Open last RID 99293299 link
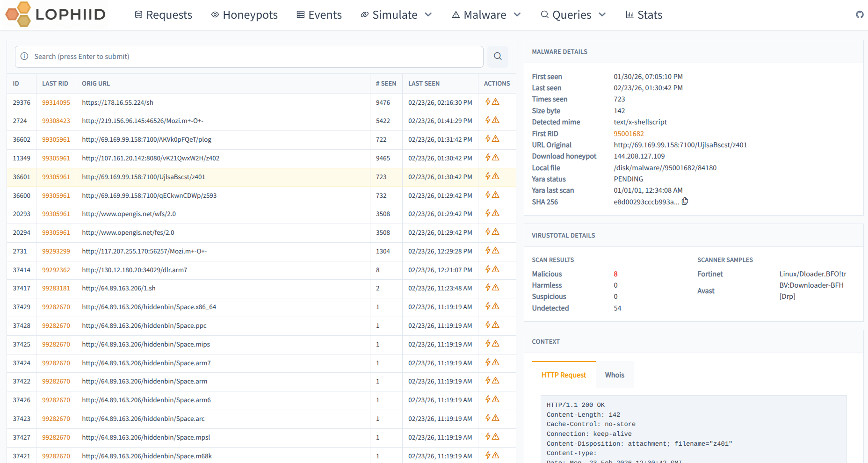Image resolution: width=868 pixels, height=463 pixels. pyautogui.click(x=56, y=251)
